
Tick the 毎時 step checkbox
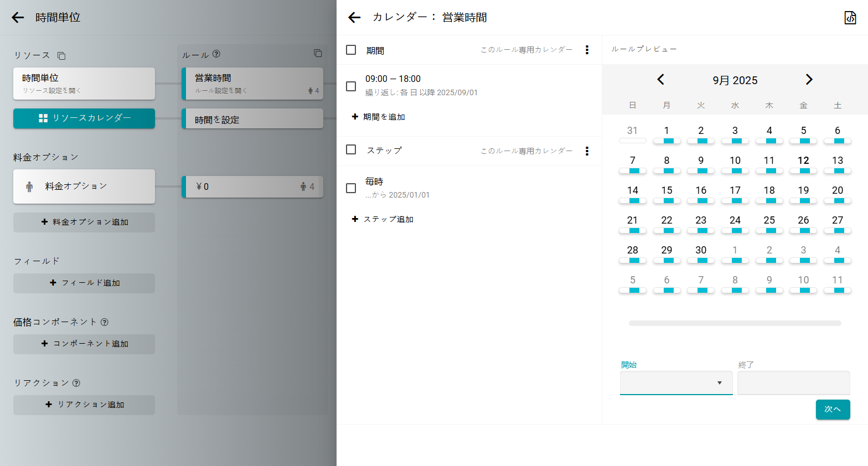351,188
